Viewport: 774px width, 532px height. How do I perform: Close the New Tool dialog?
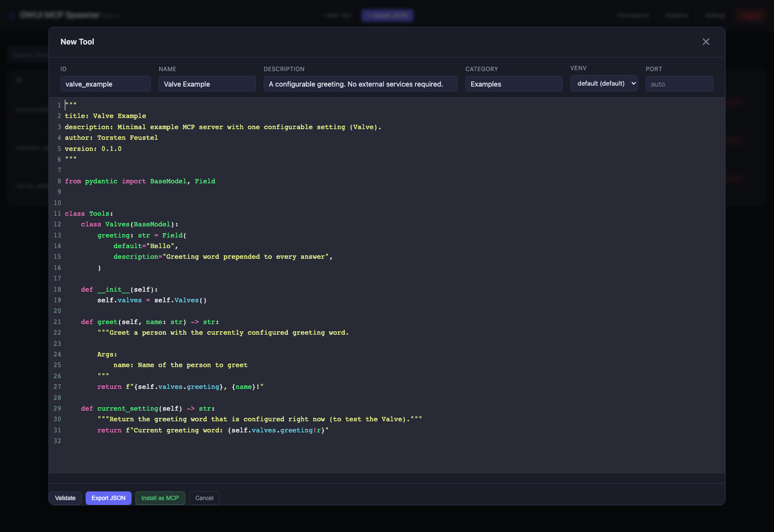[706, 42]
